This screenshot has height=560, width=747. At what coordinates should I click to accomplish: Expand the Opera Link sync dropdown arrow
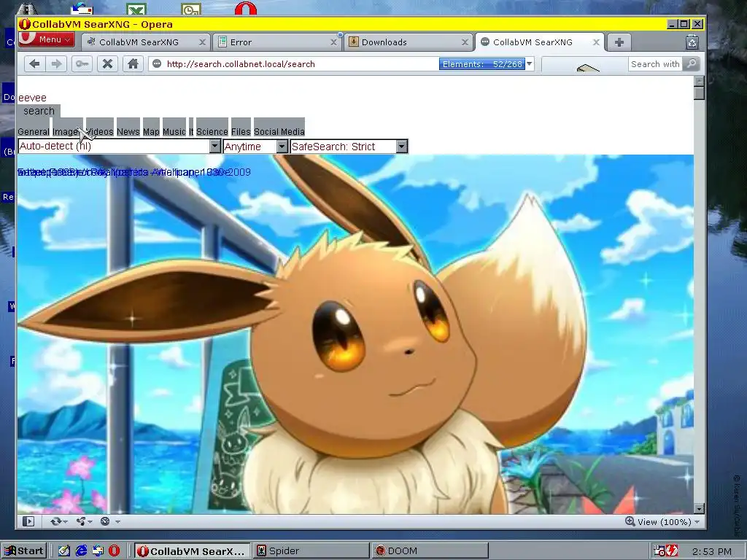click(65, 522)
